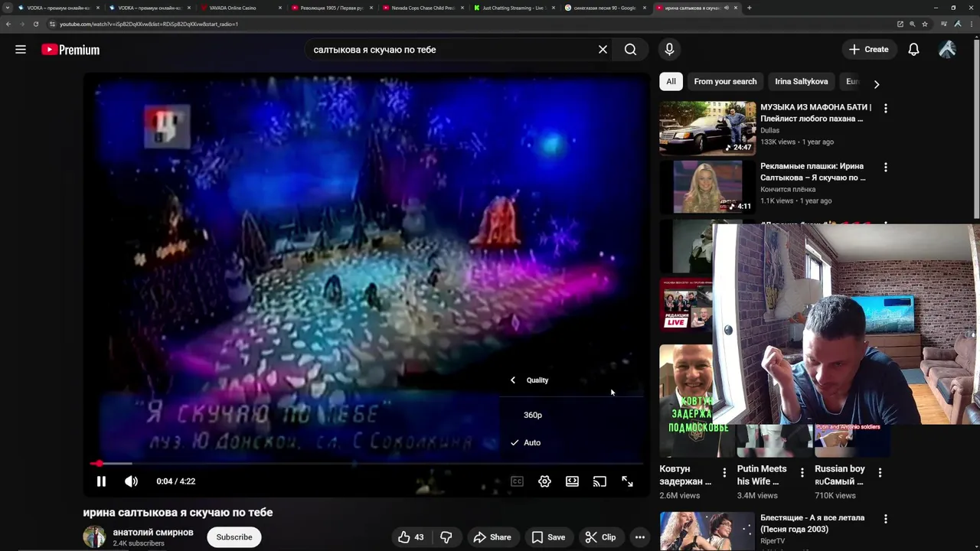The width and height of the screenshot is (980, 551).
Task: Open options for Ковтун задержан short
Action: 724,473
